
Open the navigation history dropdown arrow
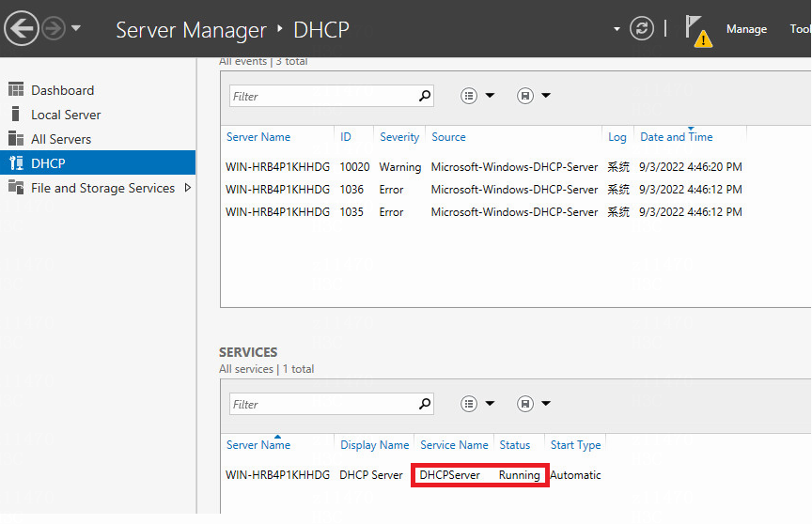pyautogui.click(x=76, y=28)
